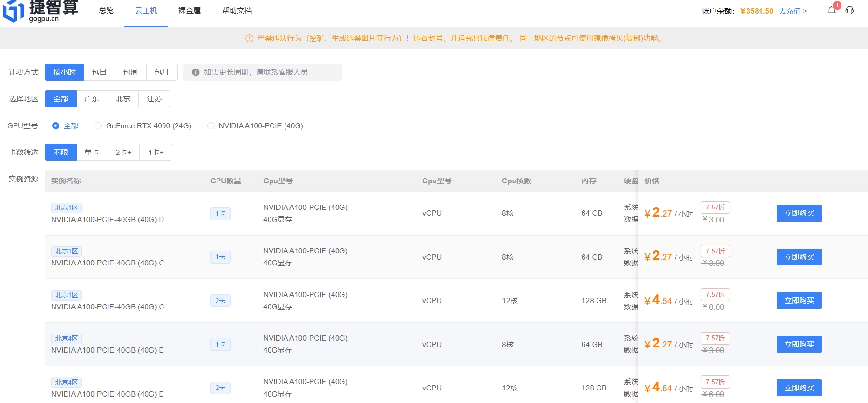Filter region by 广东
Image resolution: width=868 pixels, height=403 pixels.
tap(92, 99)
